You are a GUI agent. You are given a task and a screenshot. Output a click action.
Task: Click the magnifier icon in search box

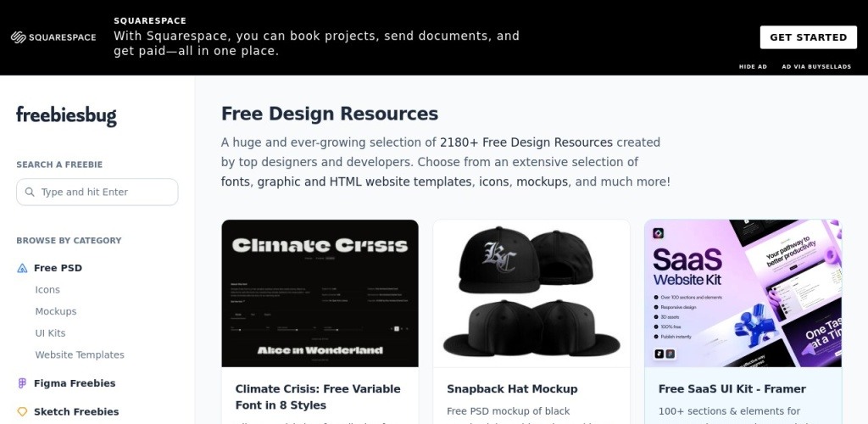coord(30,192)
